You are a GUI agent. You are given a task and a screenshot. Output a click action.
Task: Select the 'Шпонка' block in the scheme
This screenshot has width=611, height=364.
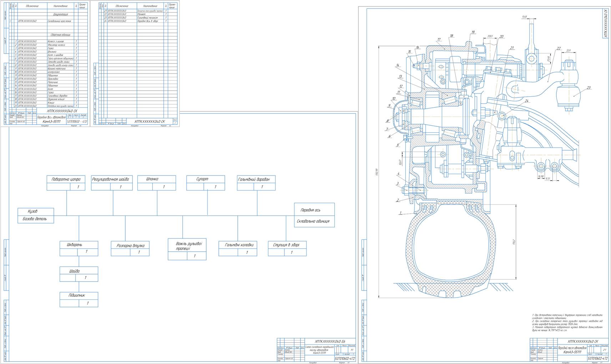(x=157, y=183)
